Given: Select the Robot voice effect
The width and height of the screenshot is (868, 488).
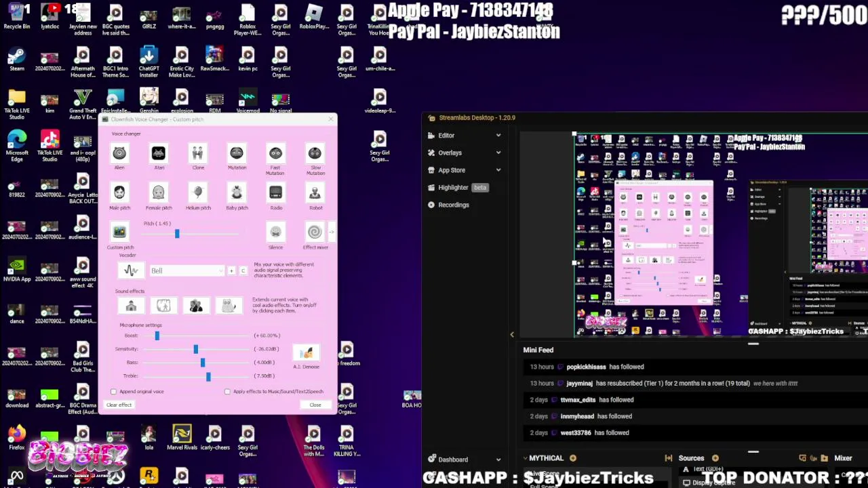Looking at the screenshot, I should 315,193.
